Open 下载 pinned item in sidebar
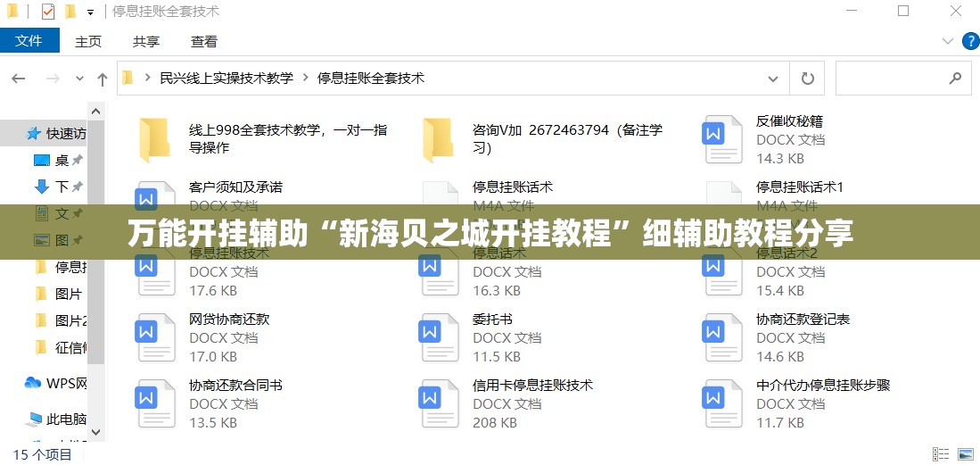This screenshot has height=465, width=980. (57, 187)
